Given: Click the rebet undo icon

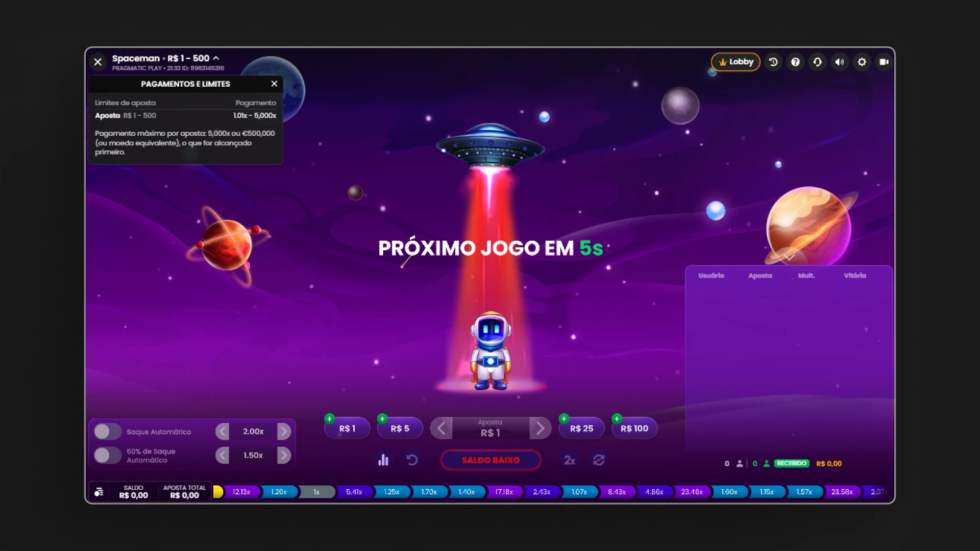Looking at the screenshot, I should (x=413, y=460).
